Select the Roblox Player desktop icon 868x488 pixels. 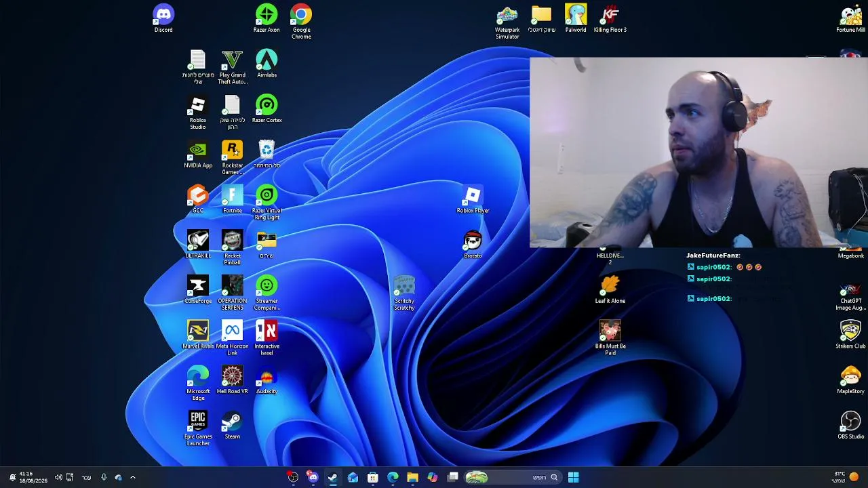473,199
